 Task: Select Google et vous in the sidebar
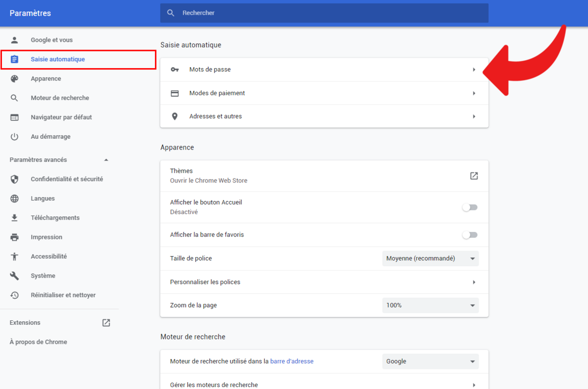pos(51,40)
